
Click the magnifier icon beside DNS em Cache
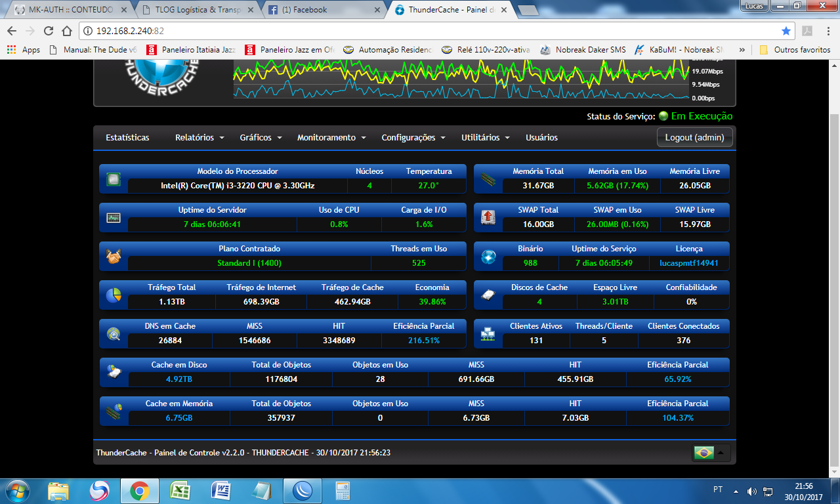114,334
